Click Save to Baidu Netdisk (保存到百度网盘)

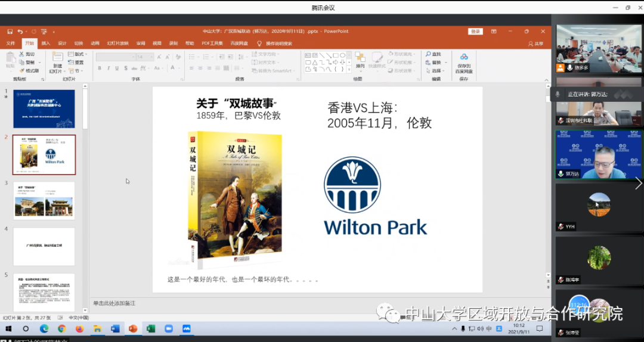pos(464,63)
